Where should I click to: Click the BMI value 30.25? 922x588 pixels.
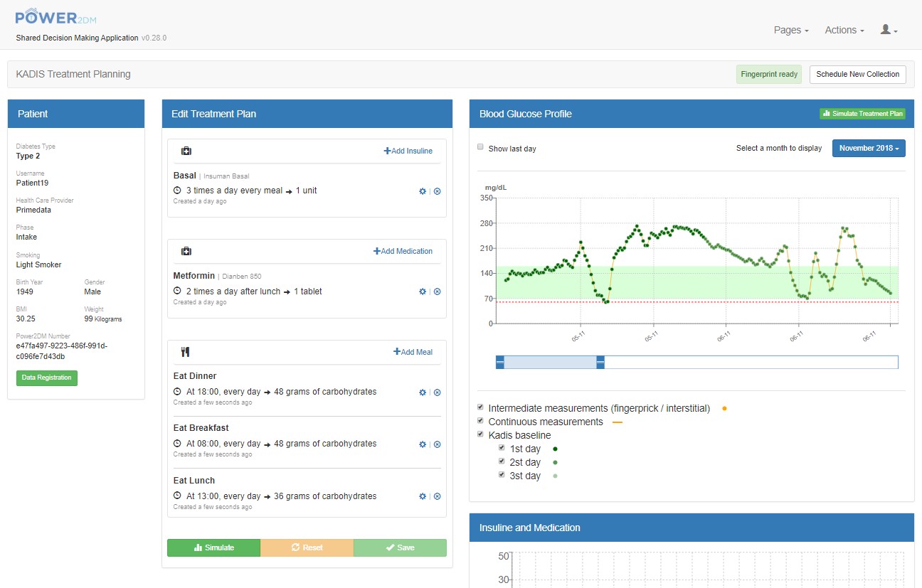tap(26, 319)
